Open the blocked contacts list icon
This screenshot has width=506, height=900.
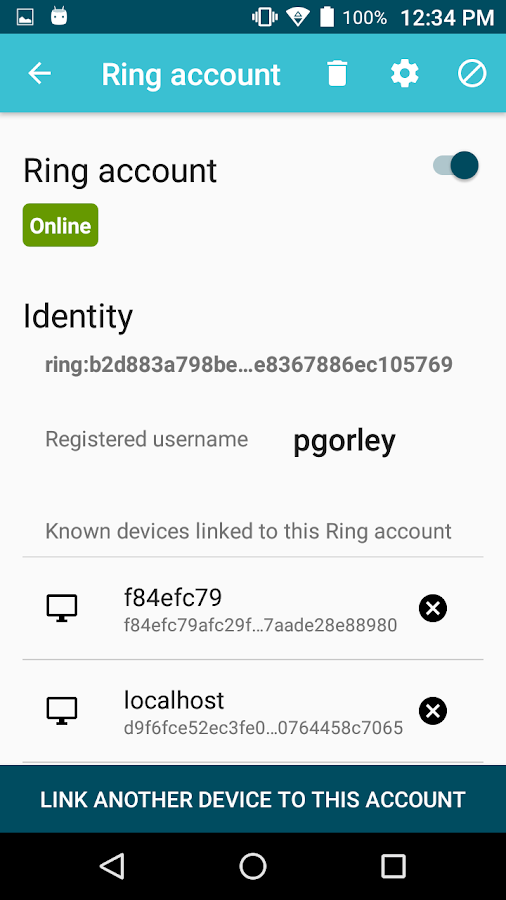[x=472, y=74]
